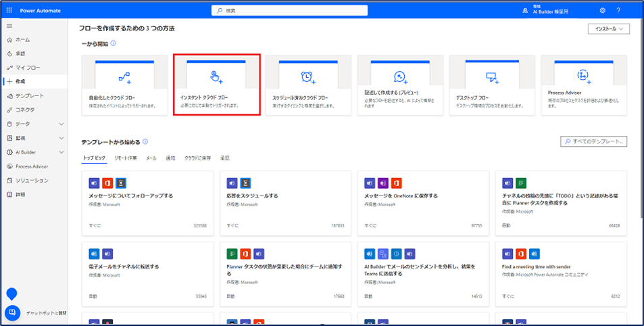Click Outlook icon on Find a meeting time card
Viewport: 644px width, 326px height.
pyautogui.click(x=535, y=254)
